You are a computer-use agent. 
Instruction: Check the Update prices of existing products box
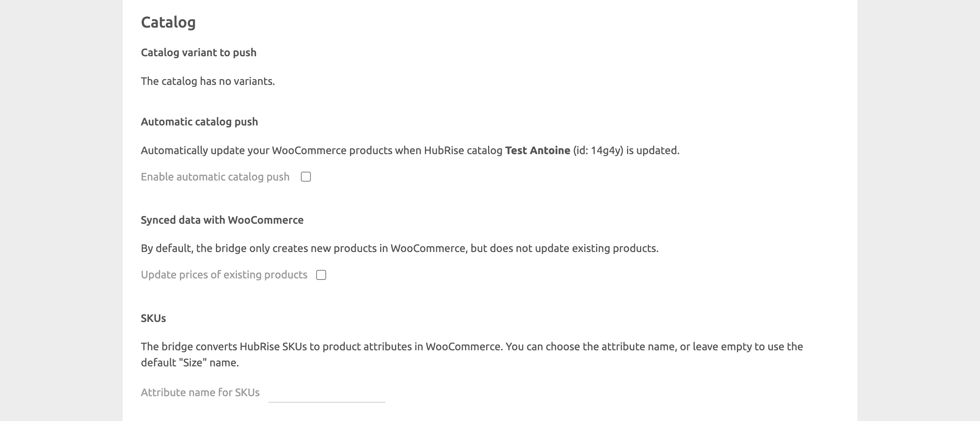point(322,275)
